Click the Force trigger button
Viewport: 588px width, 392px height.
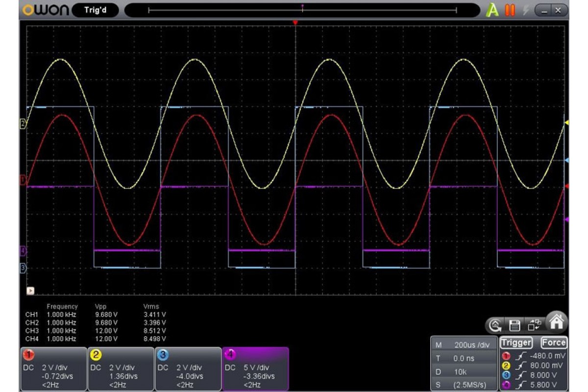point(553,343)
